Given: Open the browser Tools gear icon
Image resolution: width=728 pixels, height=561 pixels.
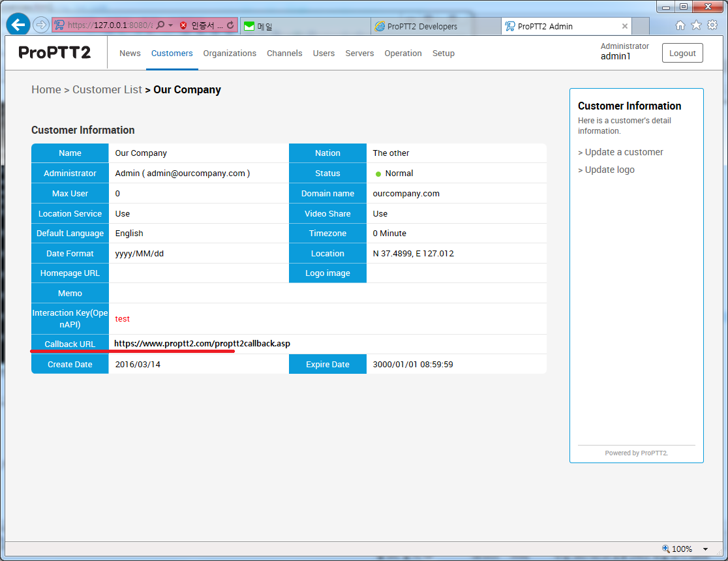Looking at the screenshot, I should [x=712, y=25].
